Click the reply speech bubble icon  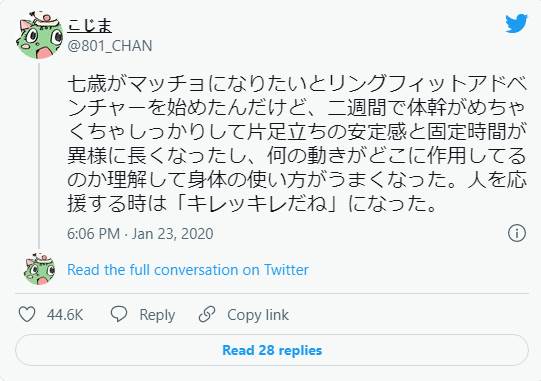tap(119, 314)
